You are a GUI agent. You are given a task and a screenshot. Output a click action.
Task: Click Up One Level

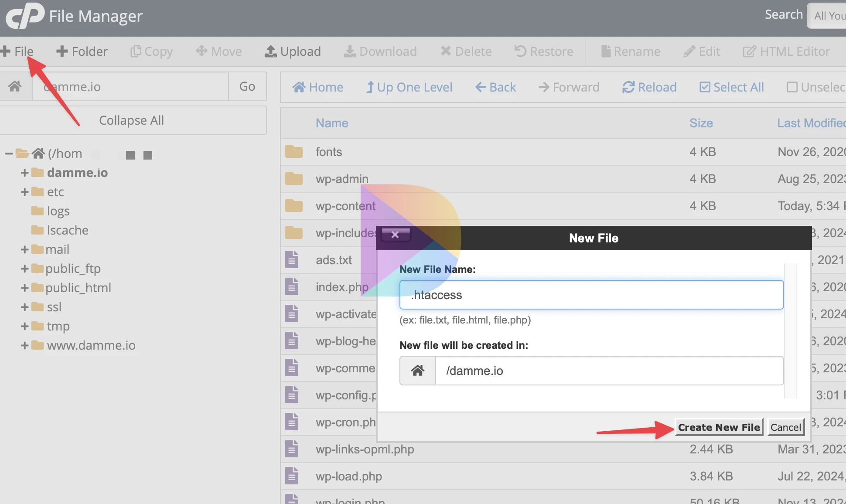(409, 87)
